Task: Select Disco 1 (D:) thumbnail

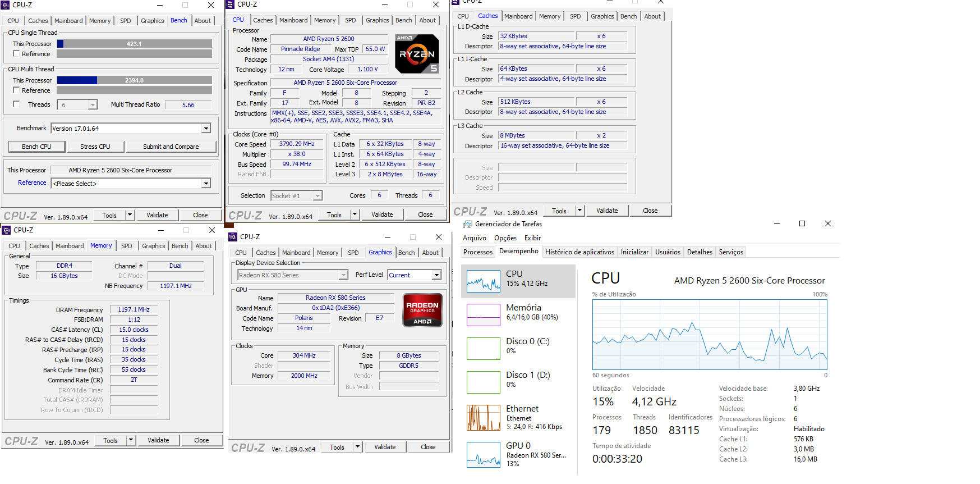Action: pyautogui.click(x=483, y=382)
